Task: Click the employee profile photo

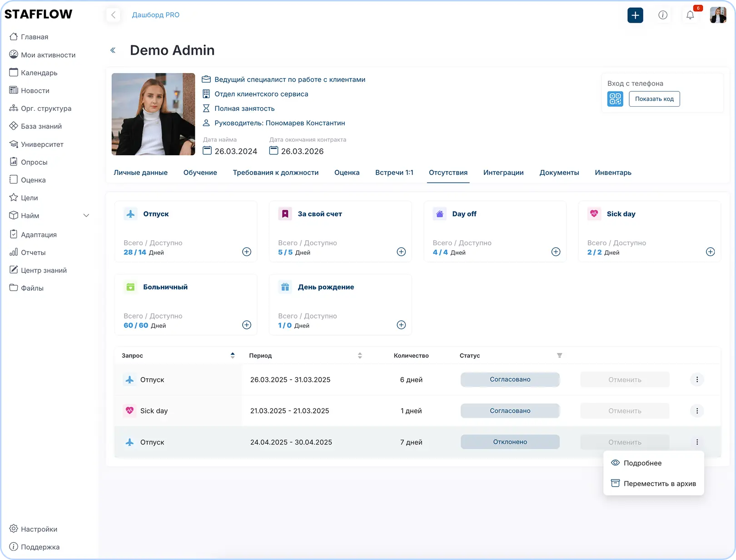Action: coord(154,114)
